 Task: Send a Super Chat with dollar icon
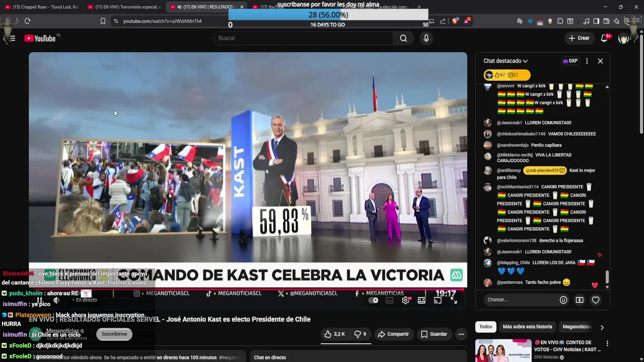(x=580, y=300)
